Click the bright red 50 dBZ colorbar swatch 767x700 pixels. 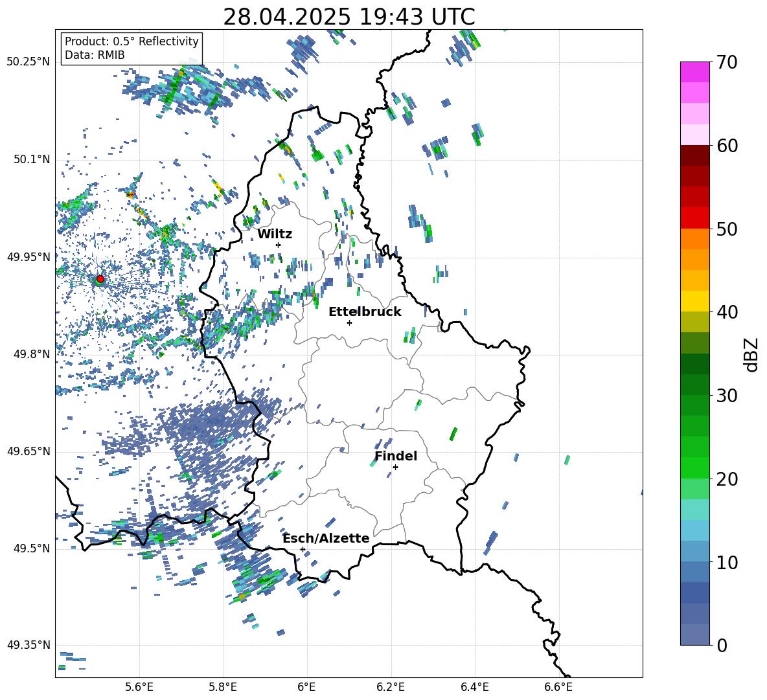[695, 218]
